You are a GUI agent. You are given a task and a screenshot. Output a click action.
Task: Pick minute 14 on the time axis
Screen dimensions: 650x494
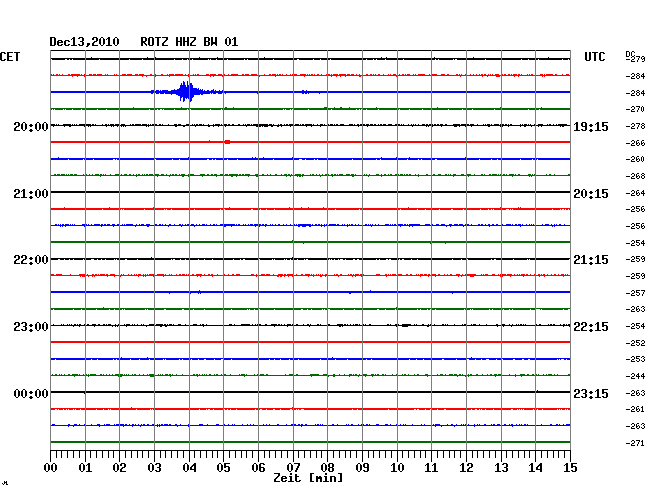(535, 468)
